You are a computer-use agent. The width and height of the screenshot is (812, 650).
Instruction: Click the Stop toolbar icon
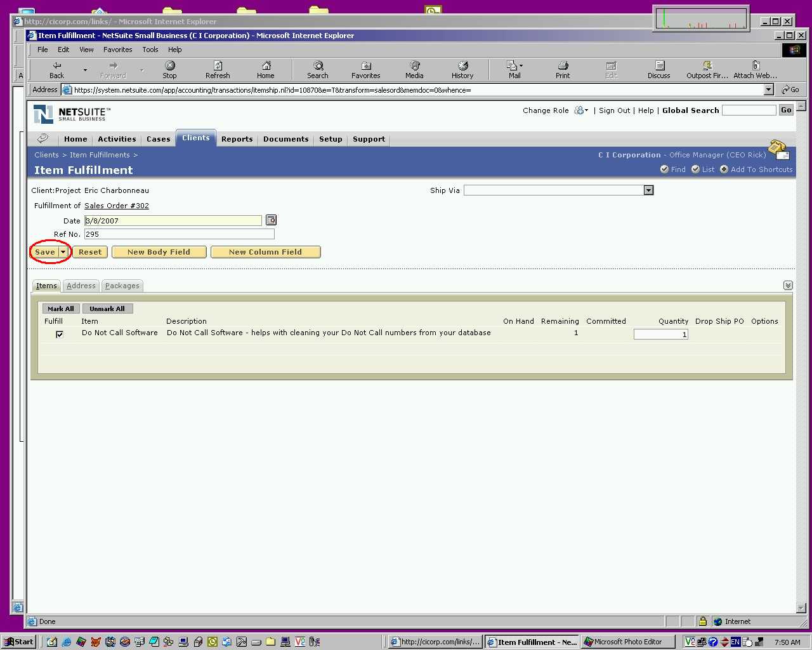point(169,69)
